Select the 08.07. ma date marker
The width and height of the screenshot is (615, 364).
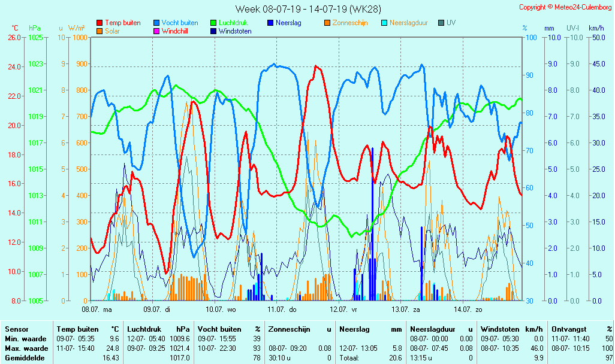(97, 310)
